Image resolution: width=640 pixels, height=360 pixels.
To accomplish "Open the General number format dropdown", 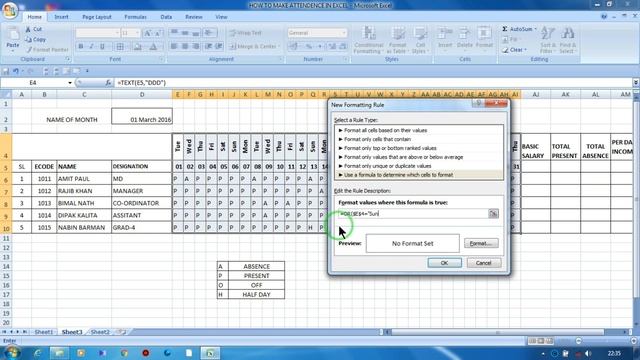I will (344, 33).
